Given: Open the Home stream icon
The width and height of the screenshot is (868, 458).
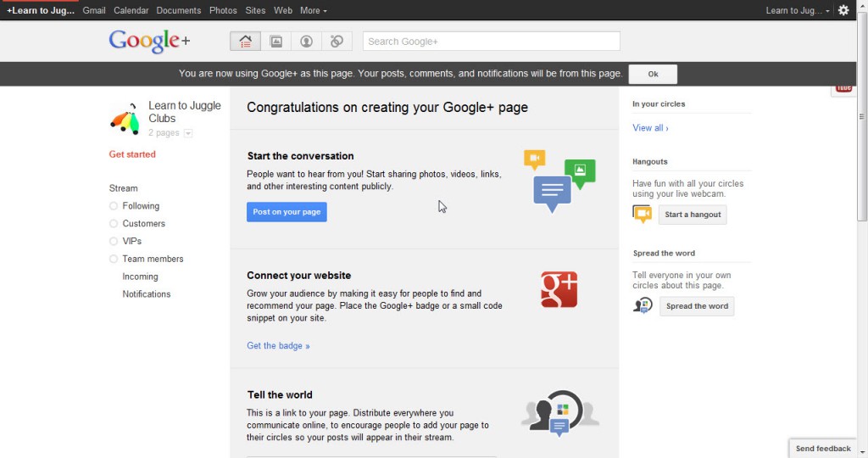Looking at the screenshot, I should pos(245,42).
